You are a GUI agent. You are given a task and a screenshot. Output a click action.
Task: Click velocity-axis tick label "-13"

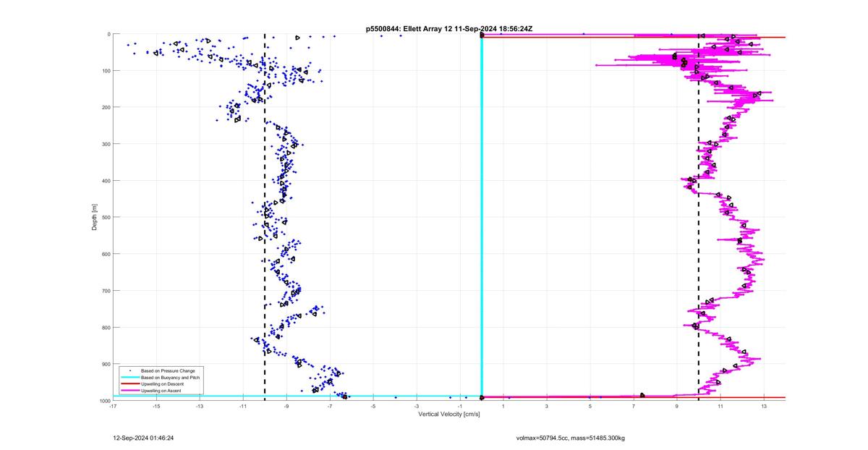pyautogui.click(x=200, y=406)
